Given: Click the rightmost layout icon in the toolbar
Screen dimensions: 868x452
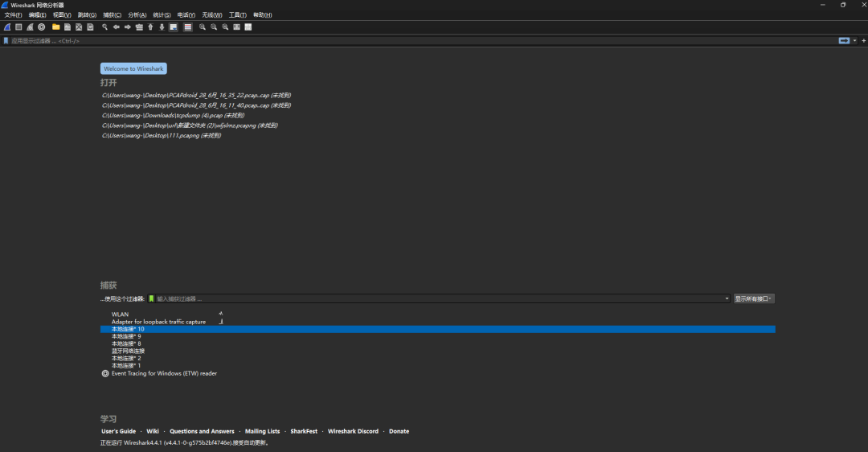Looking at the screenshot, I should (248, 27).
